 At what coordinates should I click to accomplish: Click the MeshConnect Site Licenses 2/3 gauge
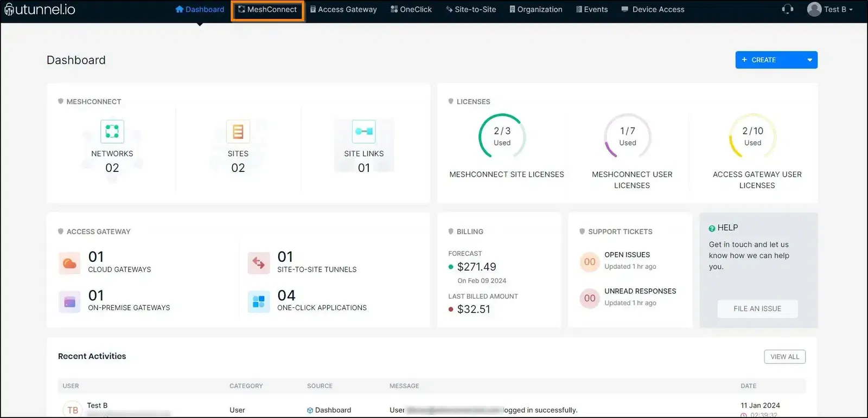pos(502,137)
